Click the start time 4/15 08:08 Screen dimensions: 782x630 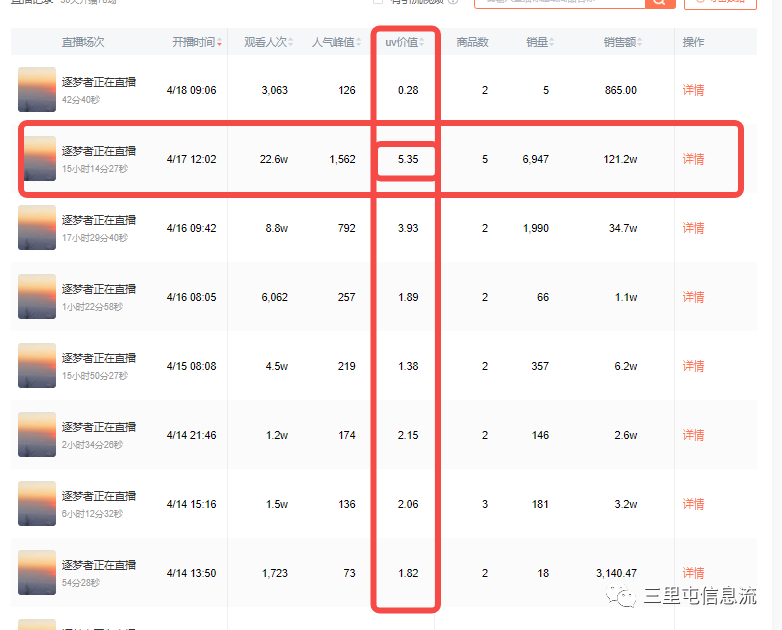[192, 366]
